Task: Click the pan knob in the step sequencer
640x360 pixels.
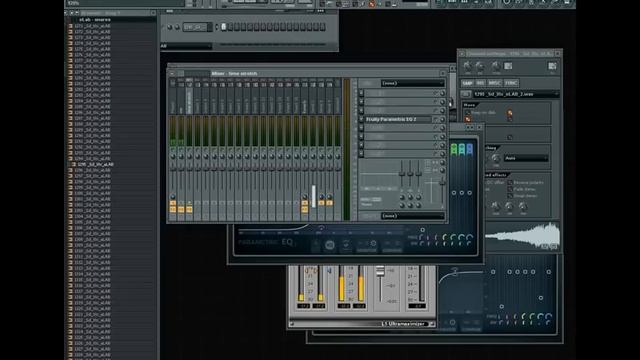Action: (x=170, y=27)
